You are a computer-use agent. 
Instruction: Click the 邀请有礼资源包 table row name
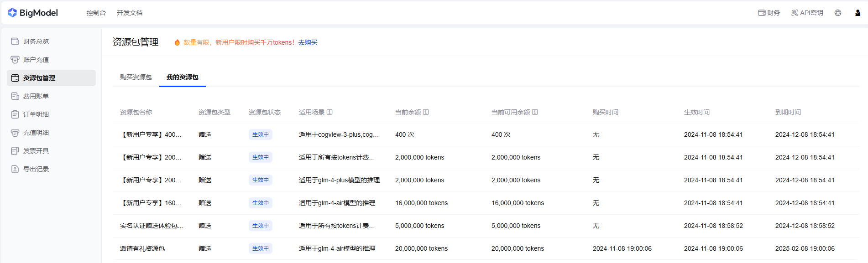pos(142,248)
